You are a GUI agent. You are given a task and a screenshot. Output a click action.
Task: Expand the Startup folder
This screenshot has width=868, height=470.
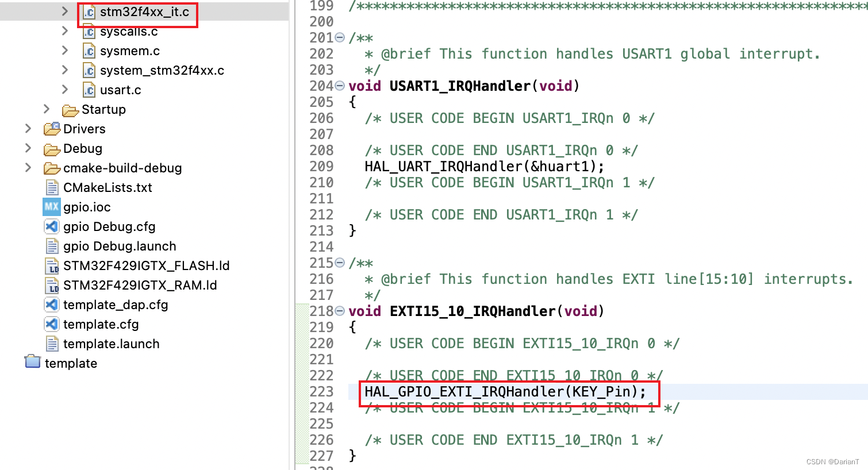[x=47, y=109]
